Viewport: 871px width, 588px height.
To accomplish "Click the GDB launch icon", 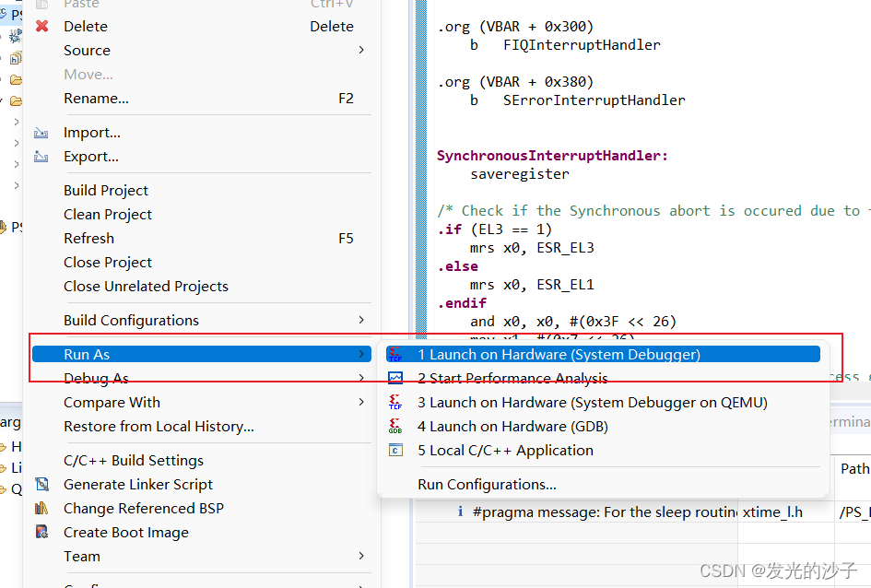I will (x=395, y=426).
